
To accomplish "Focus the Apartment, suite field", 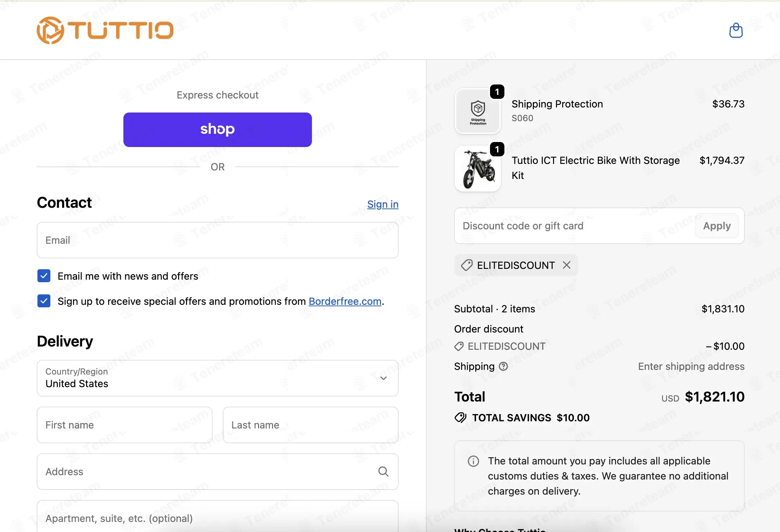I will point(218,516).
